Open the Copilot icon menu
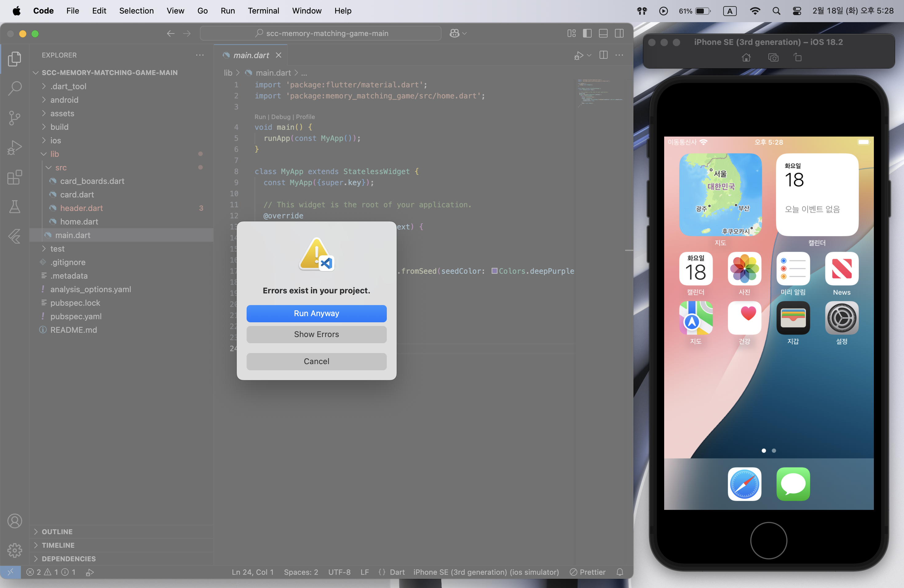This screenshot has width=904, height=588. click(458, 34)
